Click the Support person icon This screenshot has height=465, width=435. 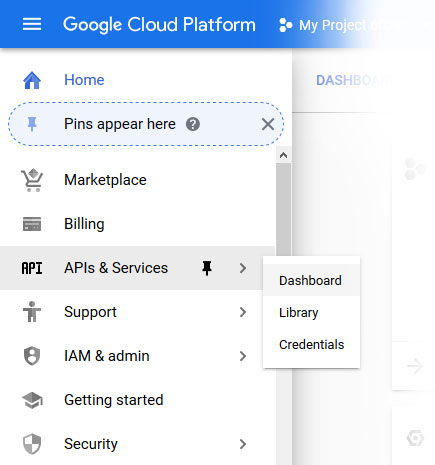pos(32,312)
